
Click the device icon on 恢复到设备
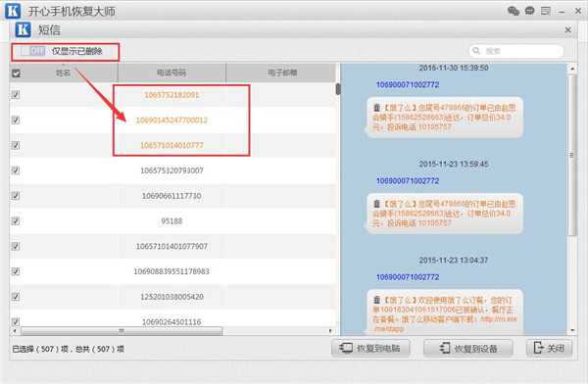pos(445,348)
